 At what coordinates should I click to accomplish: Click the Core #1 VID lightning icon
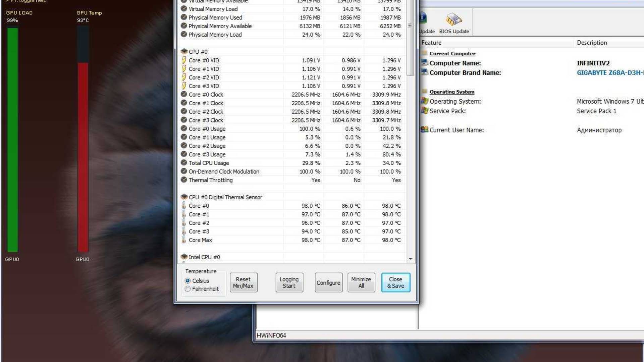pyautogui.click(x=184, y=68)
